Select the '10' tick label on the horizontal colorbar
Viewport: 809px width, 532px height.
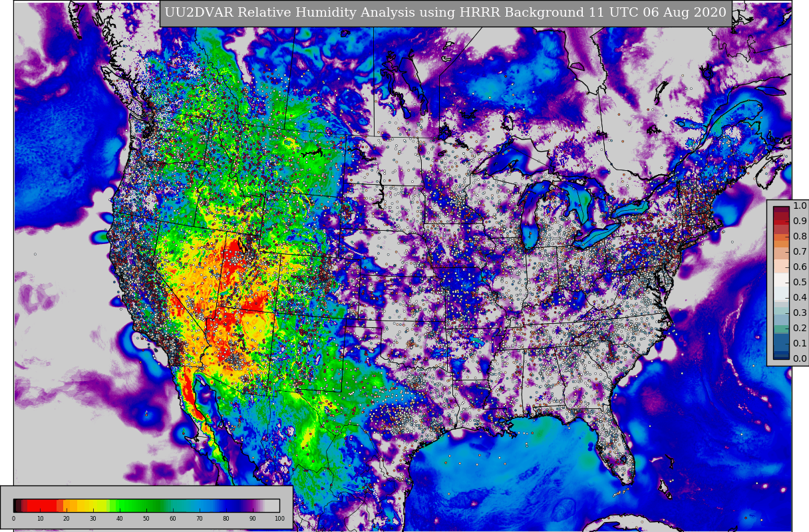pos(40,519)
